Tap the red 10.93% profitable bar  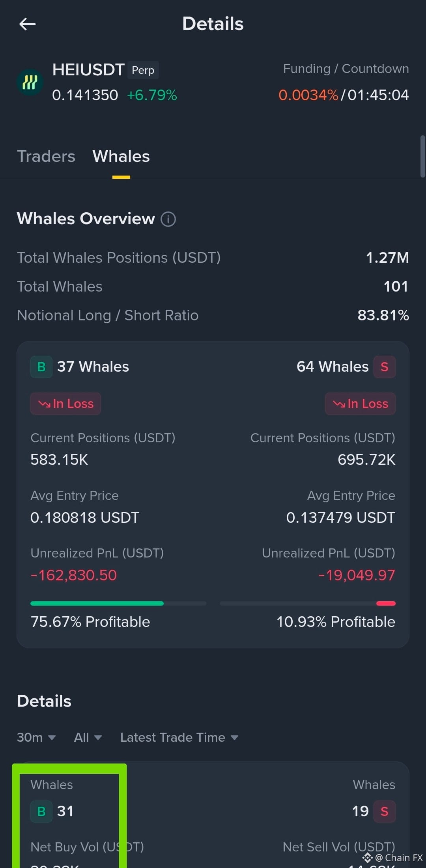coord(386,603)
